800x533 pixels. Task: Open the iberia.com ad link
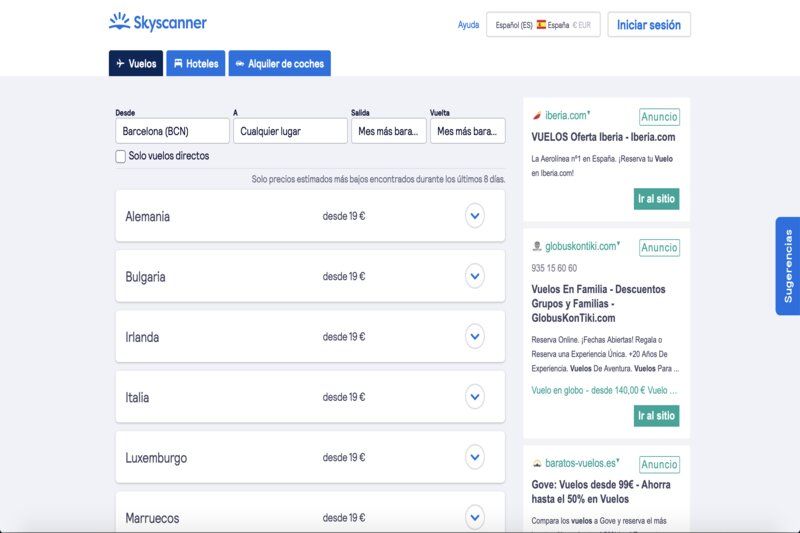(x=567, y=116)
